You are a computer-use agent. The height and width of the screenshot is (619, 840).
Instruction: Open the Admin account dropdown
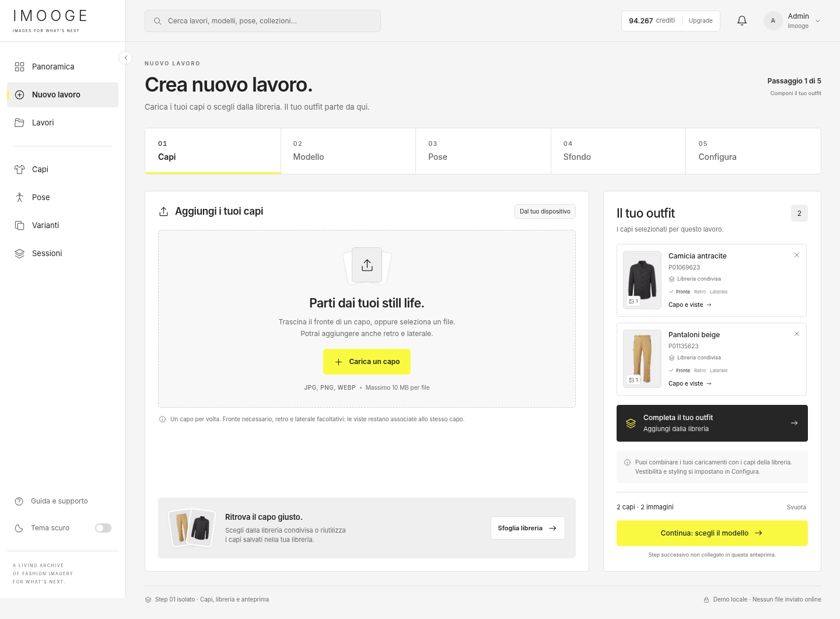click(793, 21)
